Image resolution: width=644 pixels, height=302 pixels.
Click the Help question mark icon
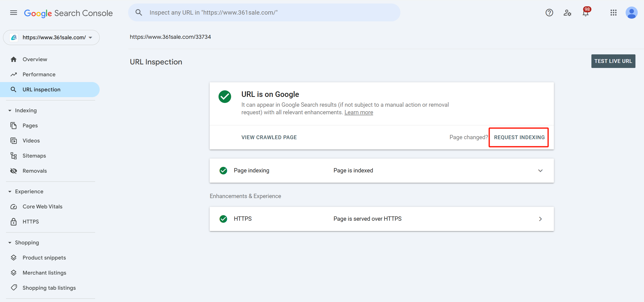[549, 13]
